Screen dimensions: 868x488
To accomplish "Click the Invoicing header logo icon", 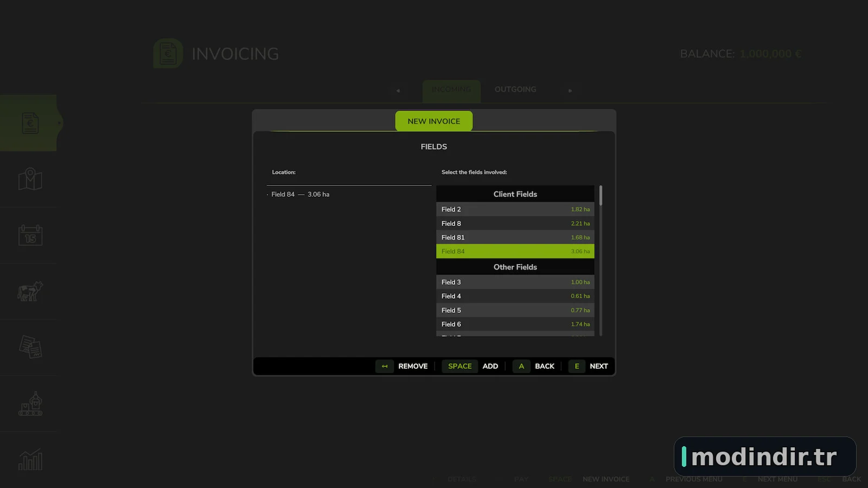I will (x=168, y=53).
